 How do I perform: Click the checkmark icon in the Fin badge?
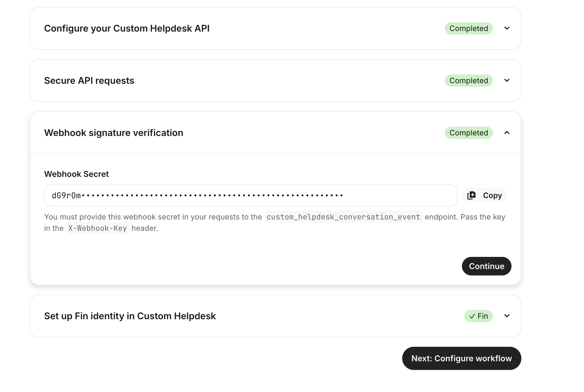[472, 316]
